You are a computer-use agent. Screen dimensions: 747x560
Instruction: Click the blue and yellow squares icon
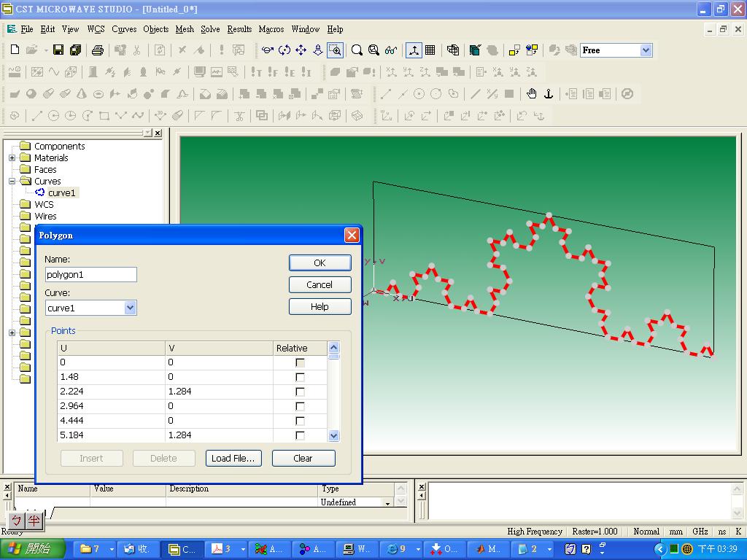coord(532,50)
